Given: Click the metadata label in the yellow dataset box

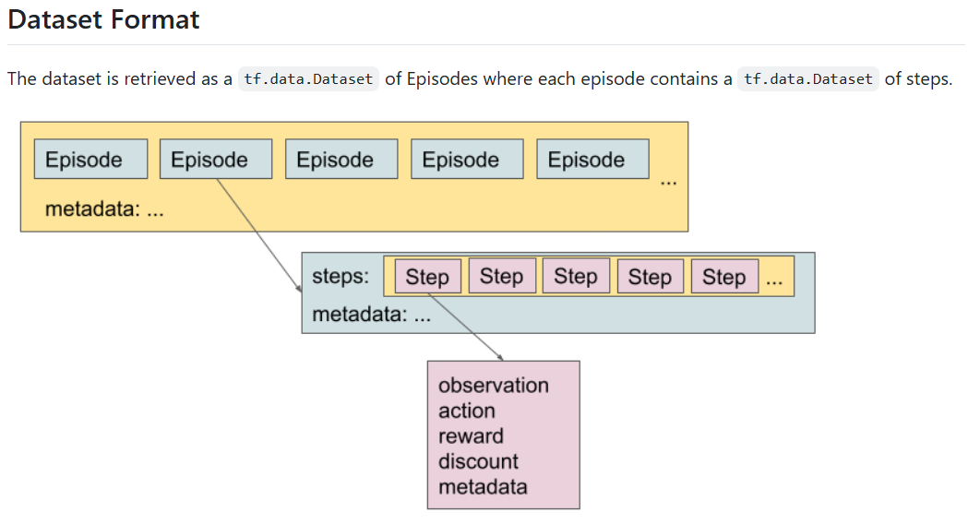Looking at the screenshot, I should tap(104, 208).
